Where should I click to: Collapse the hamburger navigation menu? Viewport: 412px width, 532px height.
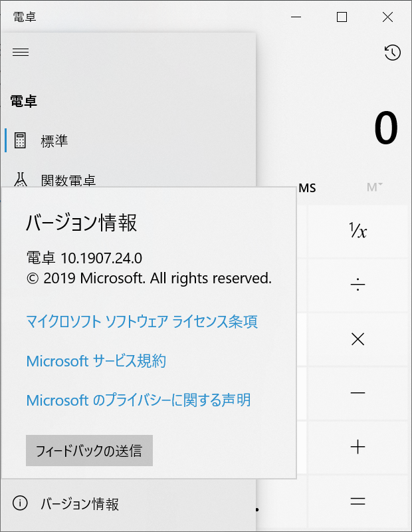(21, 52)
